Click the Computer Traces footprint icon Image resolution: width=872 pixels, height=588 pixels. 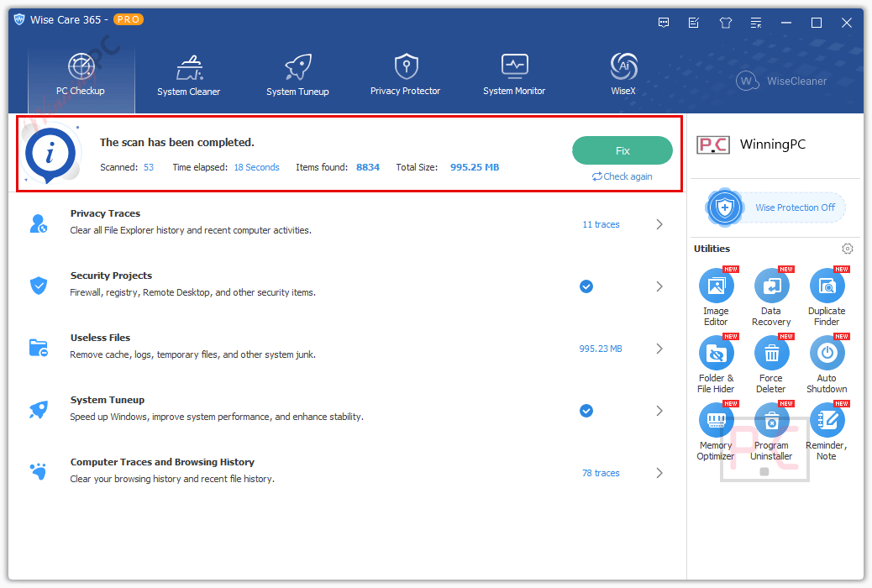pos(39,472)
